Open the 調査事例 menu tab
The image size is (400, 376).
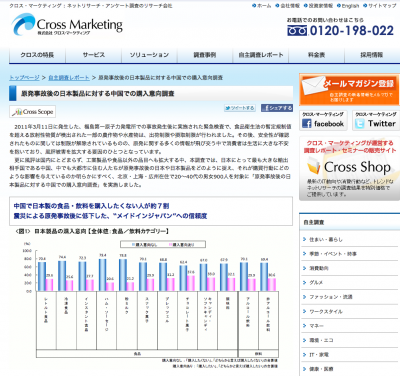coord(205,55)
